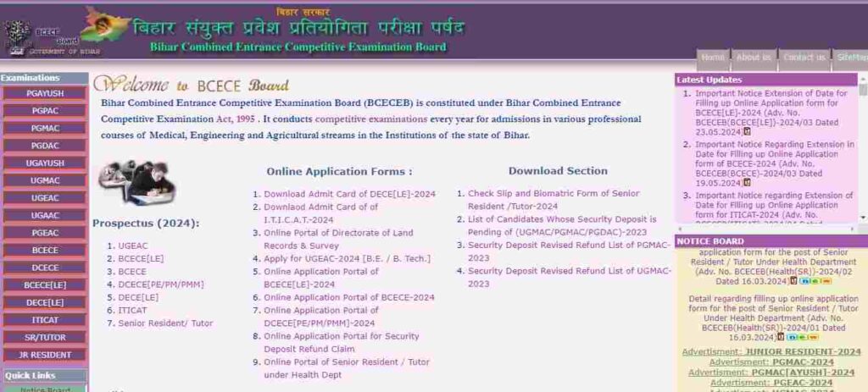
Task: Open ITICAT prospectus link
Action: tap(132, 310)
